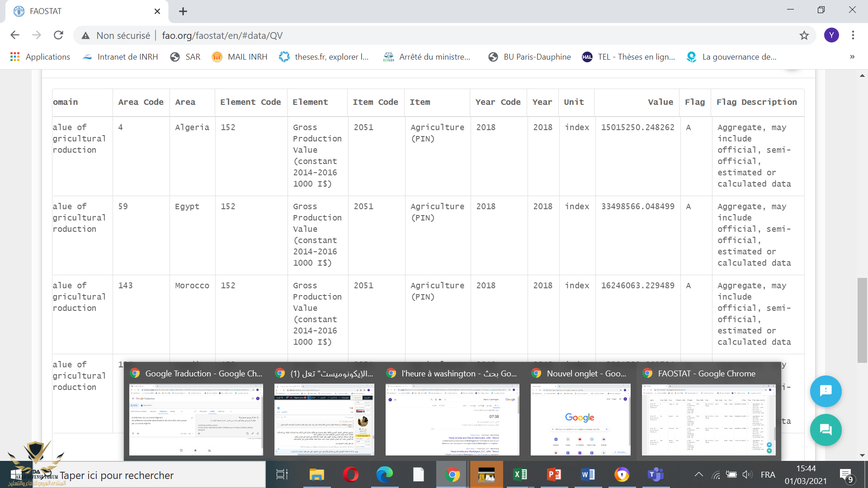Click the blue feedback message button
The height and width of the screenshot is (488, 868).
point(826,391)
